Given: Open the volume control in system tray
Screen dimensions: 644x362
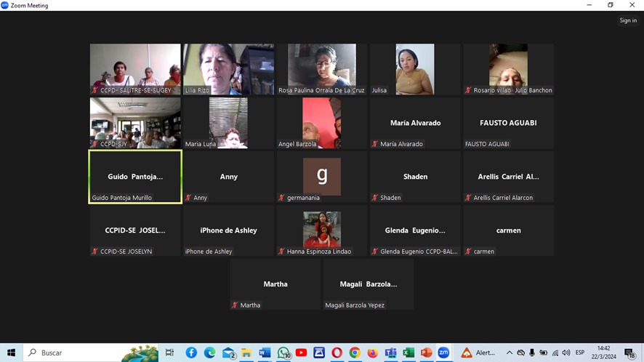Looking at the screenshot, I should pyautogui.click(x=566, y=353).
